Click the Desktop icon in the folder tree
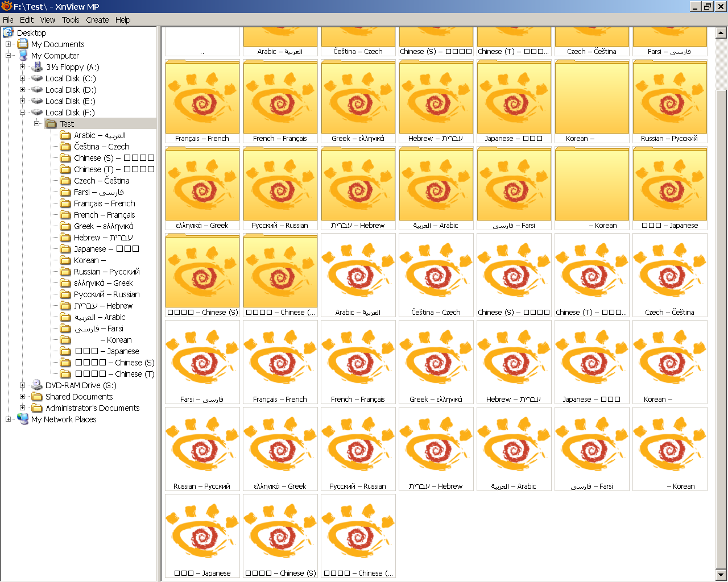This screenshot has height=582, width=728. [9, 32]
